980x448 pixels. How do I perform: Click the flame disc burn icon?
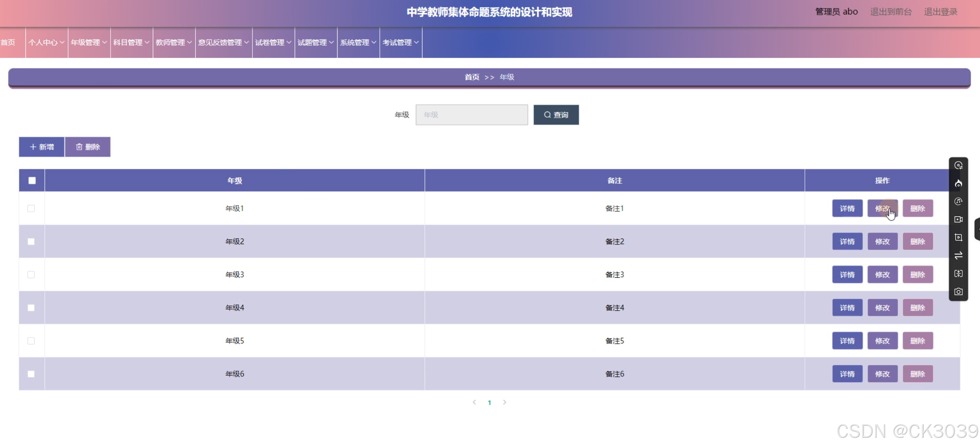pyautogui.click(x=958, y=183)
